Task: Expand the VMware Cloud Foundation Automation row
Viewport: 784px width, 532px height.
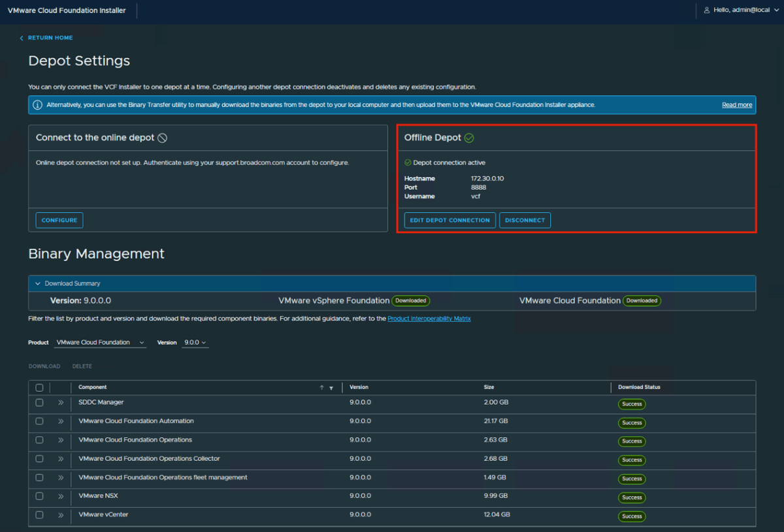Action: 61,422
